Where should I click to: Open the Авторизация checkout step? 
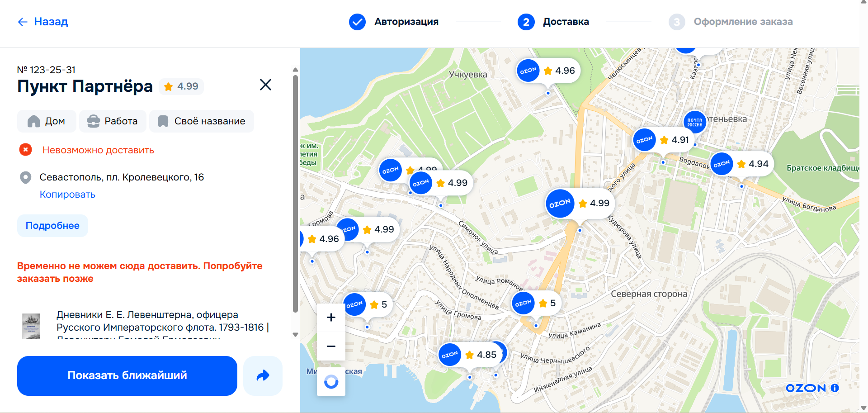394,22
